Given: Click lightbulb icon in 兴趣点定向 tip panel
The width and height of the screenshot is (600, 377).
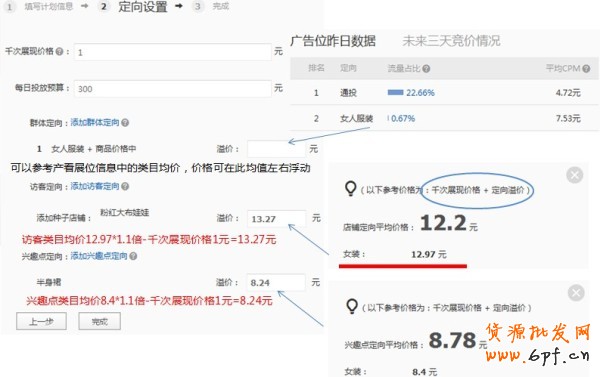Looking at the screenshot, I should coord(352,306).
